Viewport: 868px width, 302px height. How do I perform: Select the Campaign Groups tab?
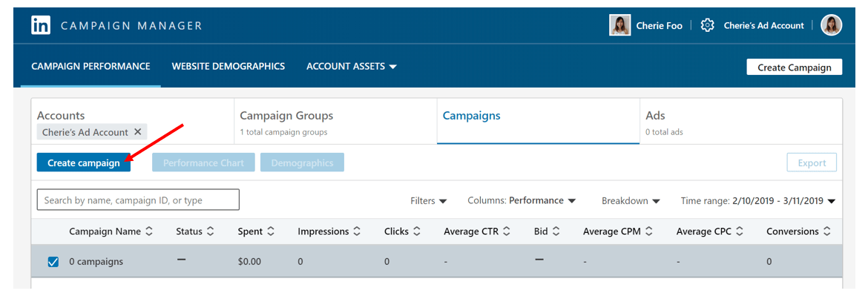pos(335,122)
